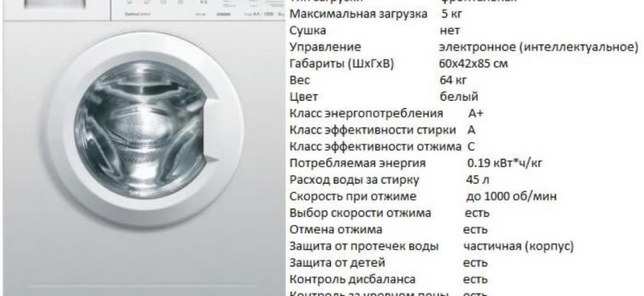Click the "Класс эффективности стирки" label
Image resolution: width=644 pixels, height=296 pixels.
(x=374, y=129)
